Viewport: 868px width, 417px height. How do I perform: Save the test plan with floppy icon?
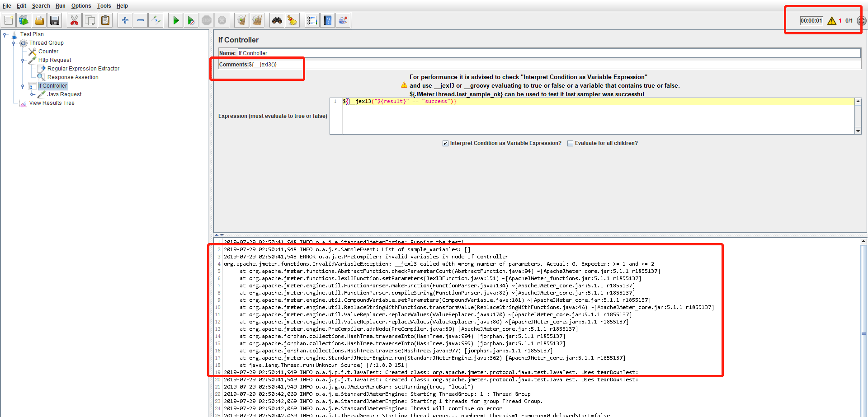(x=55, y=20)
